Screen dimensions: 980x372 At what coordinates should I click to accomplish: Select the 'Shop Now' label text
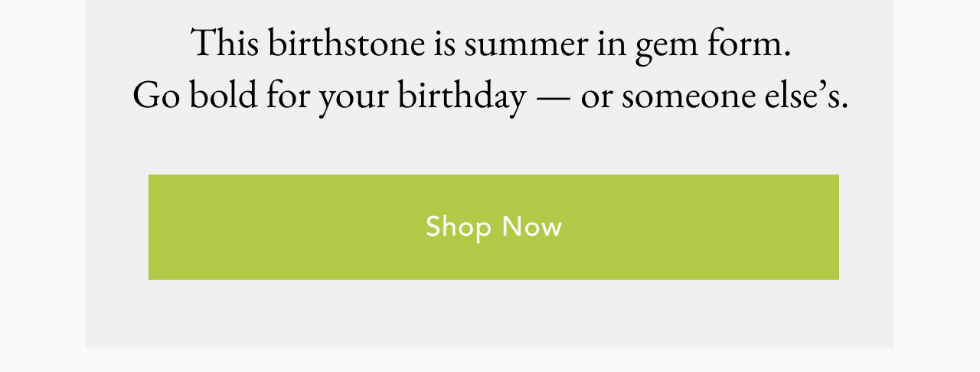pyautogui.click(x=494, y=227)
